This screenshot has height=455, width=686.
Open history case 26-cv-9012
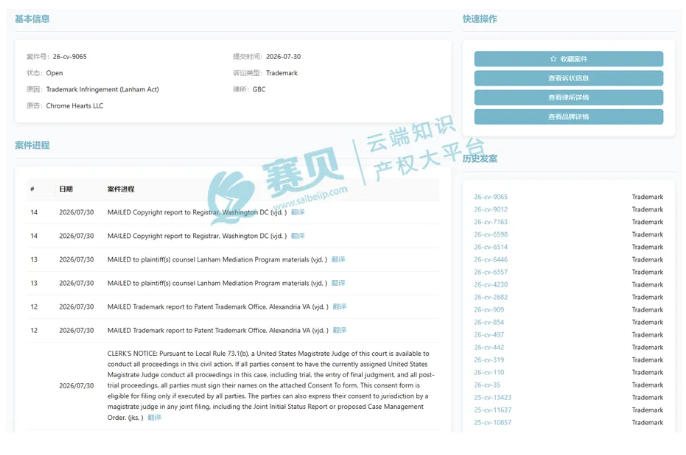(x=490, y=210)
